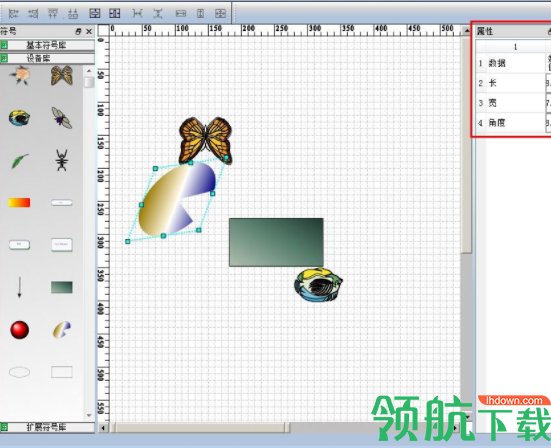
Task: Click the equal vertical spacing icon
Action: point(158,14)
